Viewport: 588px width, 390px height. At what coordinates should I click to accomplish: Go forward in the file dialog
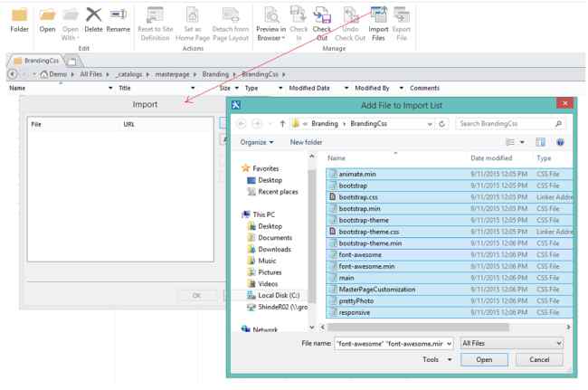(257, 124)
